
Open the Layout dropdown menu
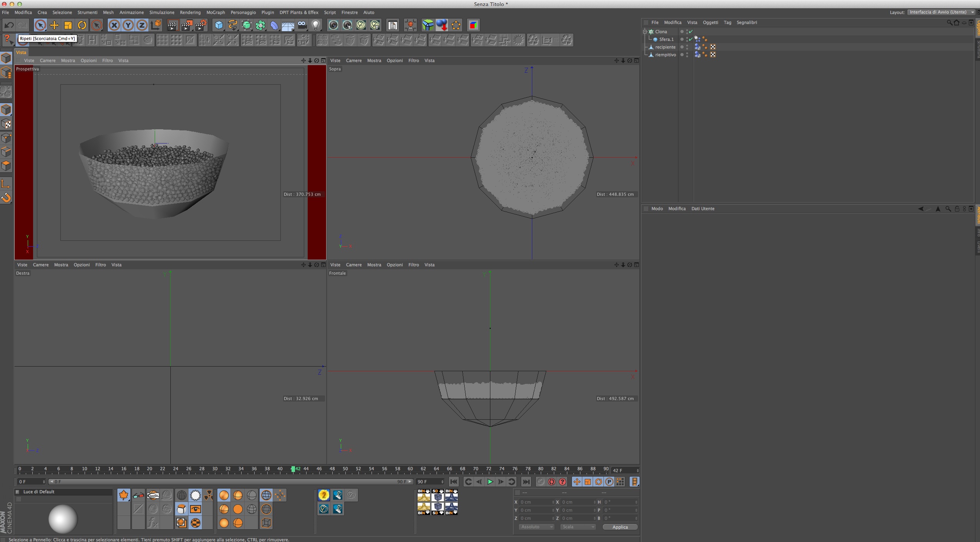click(x=941, y=12)
